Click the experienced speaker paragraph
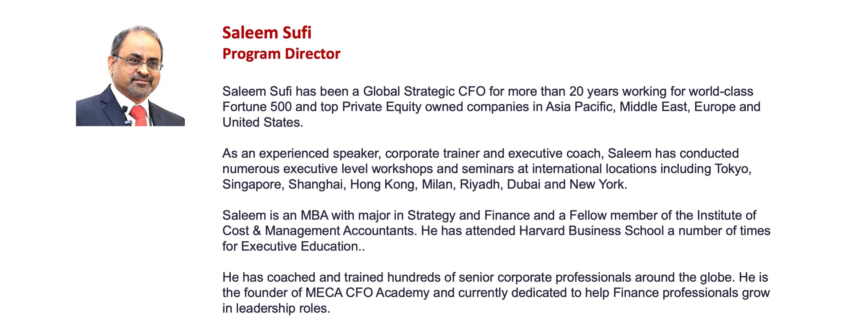The image size is (868, 325). coord(487,169)
